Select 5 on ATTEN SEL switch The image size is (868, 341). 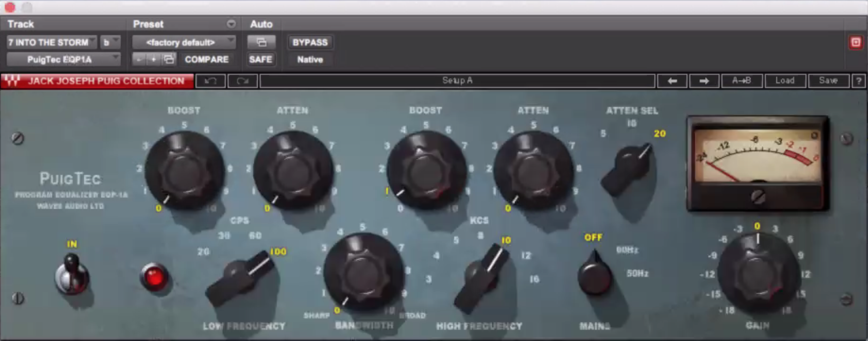click(x=603, y=133)
